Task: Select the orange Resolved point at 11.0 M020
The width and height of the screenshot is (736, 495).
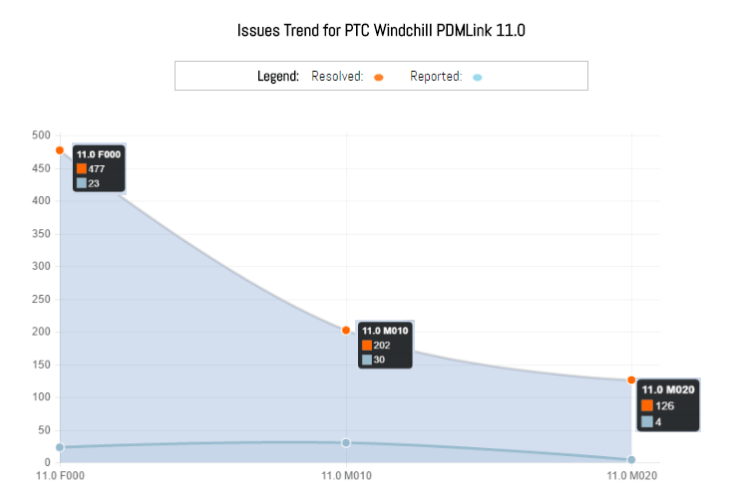Action: pos(631,380)
